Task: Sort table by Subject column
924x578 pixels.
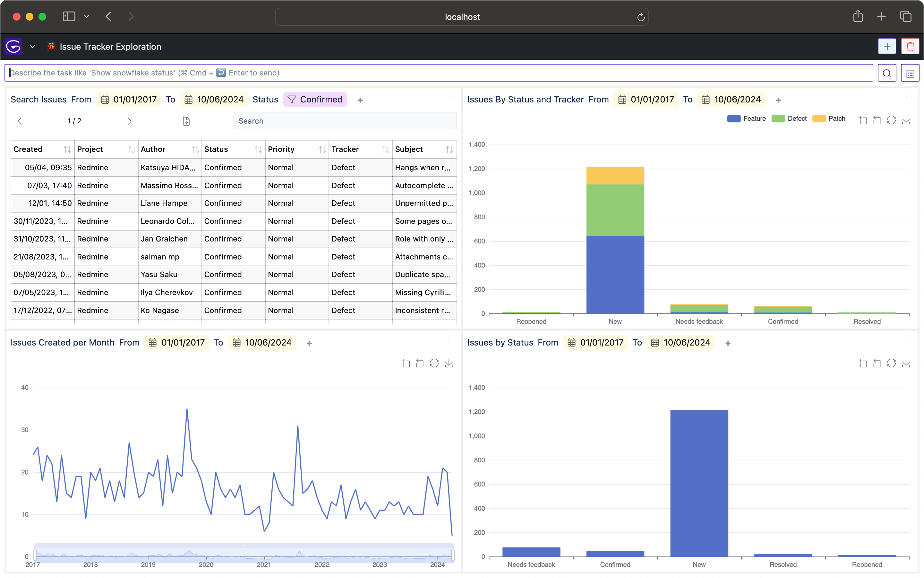Action: click(x=449, y=149)
